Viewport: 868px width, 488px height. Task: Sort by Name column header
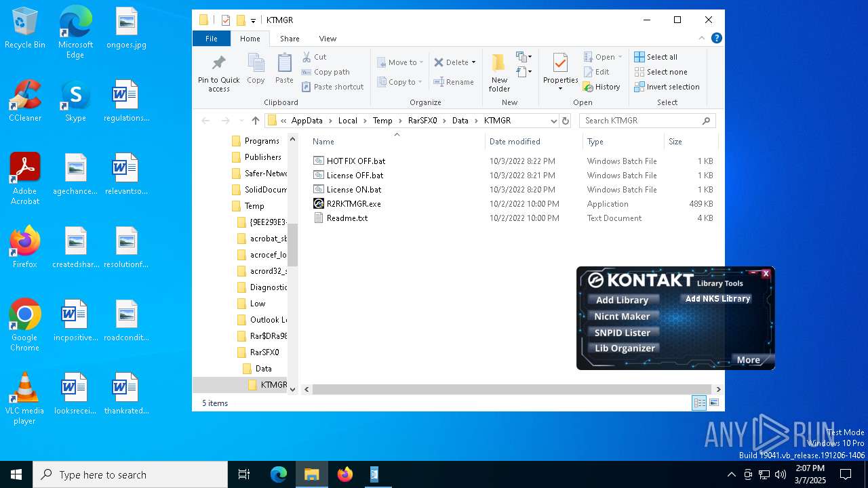(397, 142)
